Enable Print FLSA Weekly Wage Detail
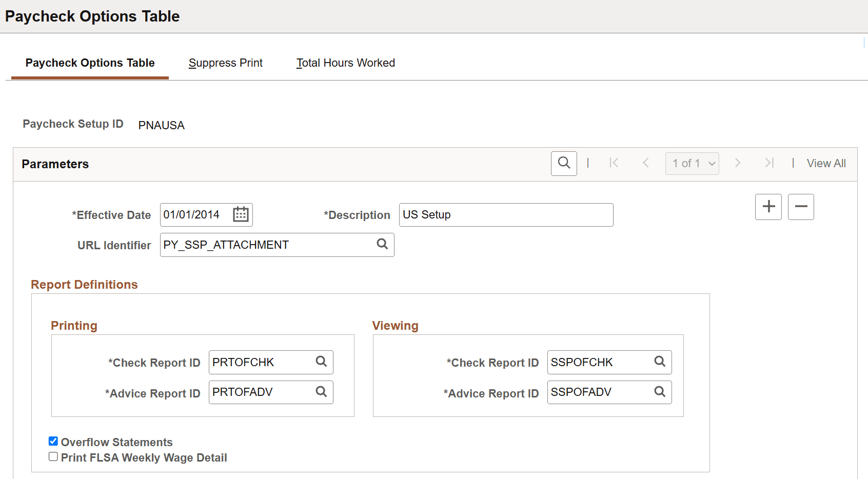Screen dimensions: 868x479 53,456
